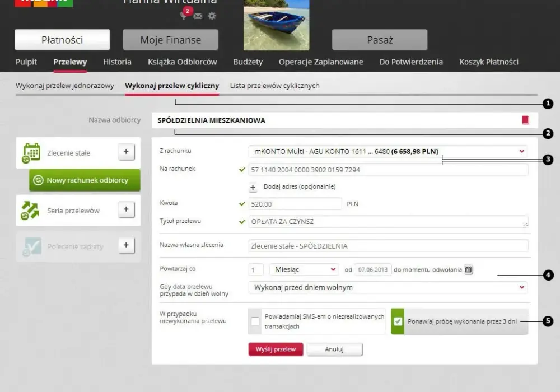Open the Budżety menu item

tap(248, 62)
